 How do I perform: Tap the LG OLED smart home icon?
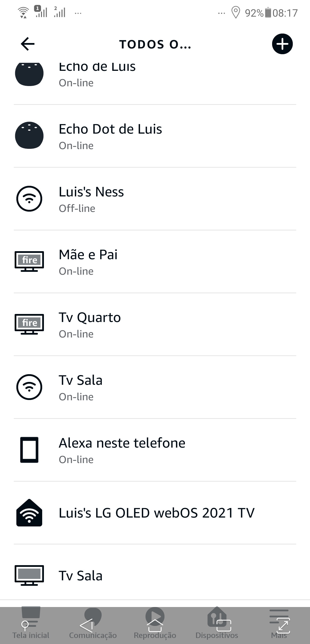point(29,513)
